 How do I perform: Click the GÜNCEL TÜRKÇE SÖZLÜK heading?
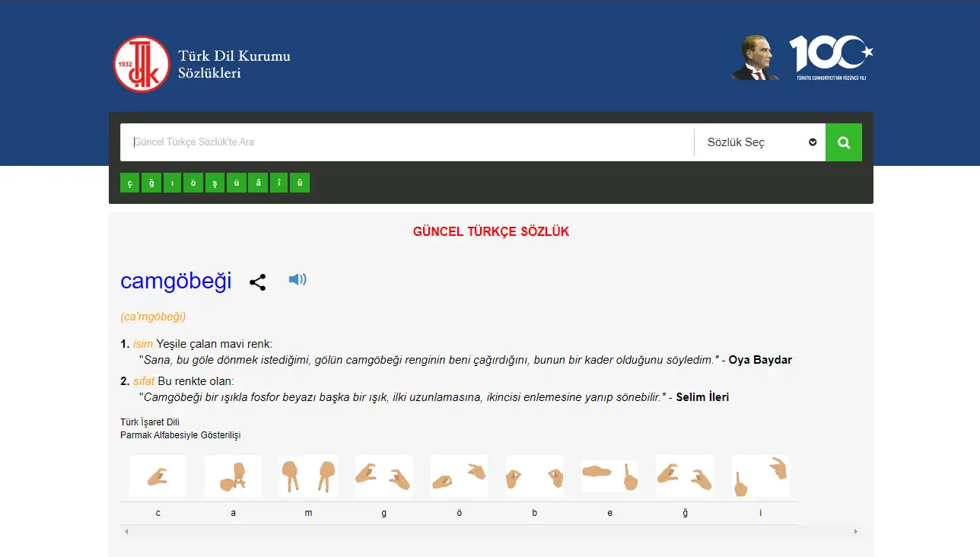point(491,231)
